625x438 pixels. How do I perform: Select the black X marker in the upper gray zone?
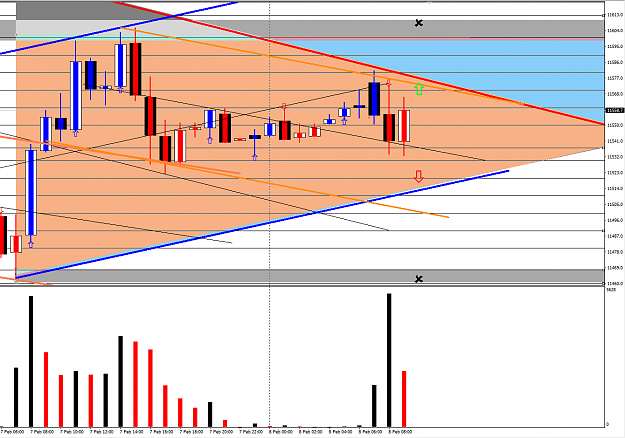[419, 23]
